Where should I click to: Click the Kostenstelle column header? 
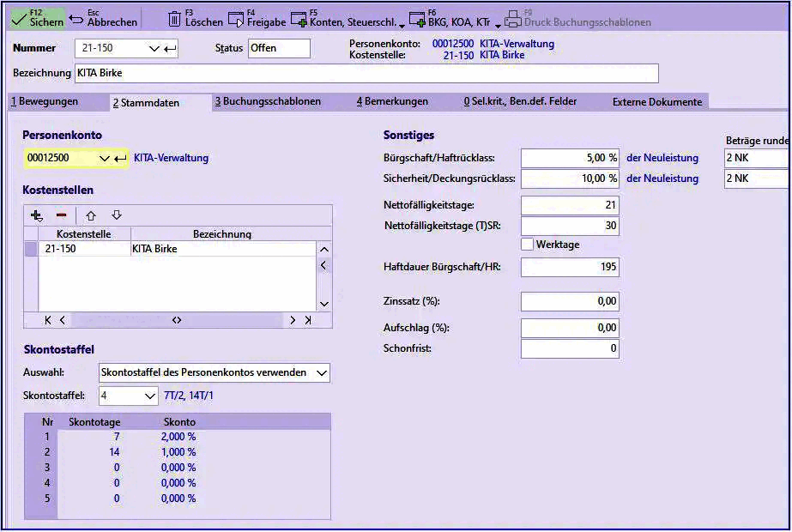point(84,234)
